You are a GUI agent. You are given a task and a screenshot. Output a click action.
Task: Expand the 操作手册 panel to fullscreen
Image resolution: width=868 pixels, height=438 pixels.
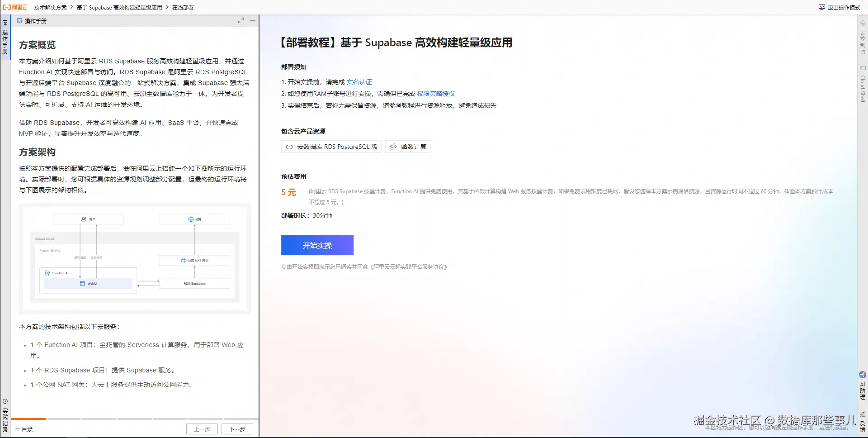point(241,21)
